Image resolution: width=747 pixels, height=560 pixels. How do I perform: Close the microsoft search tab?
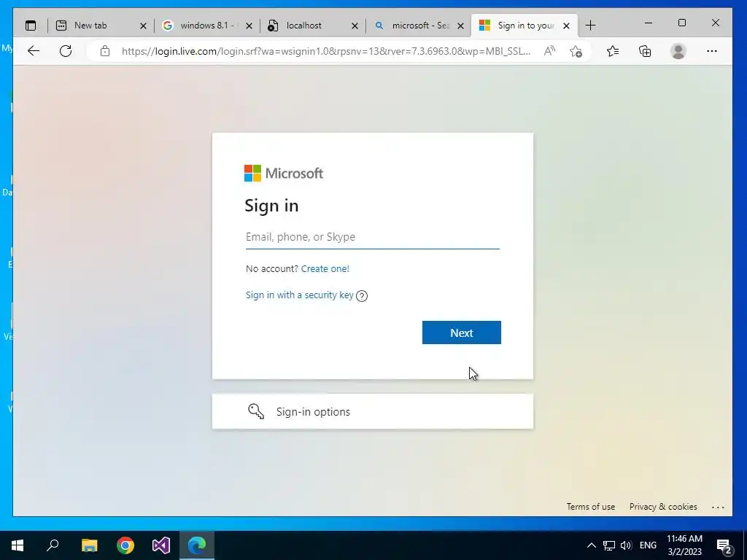click(460, 26)
